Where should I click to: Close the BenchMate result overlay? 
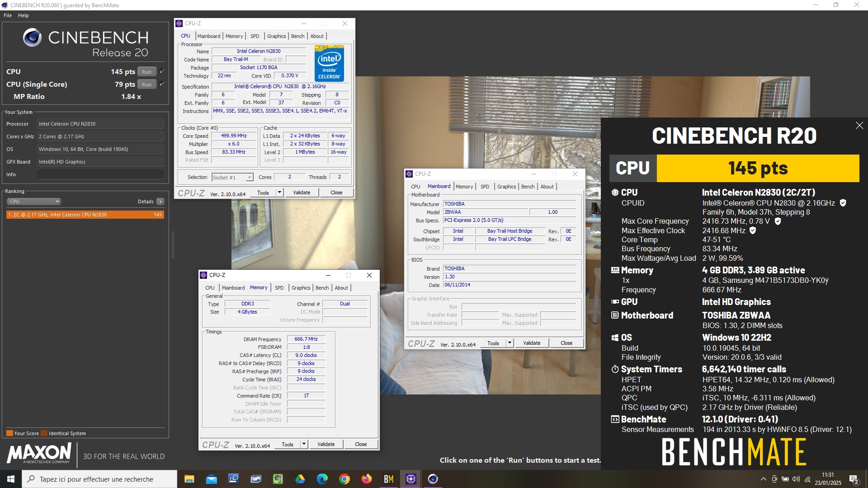859,126
